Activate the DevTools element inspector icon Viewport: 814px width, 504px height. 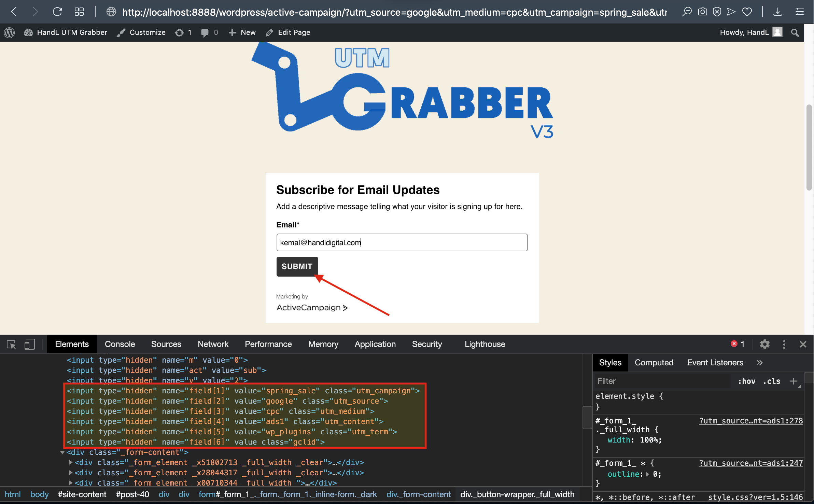(11, 344)
